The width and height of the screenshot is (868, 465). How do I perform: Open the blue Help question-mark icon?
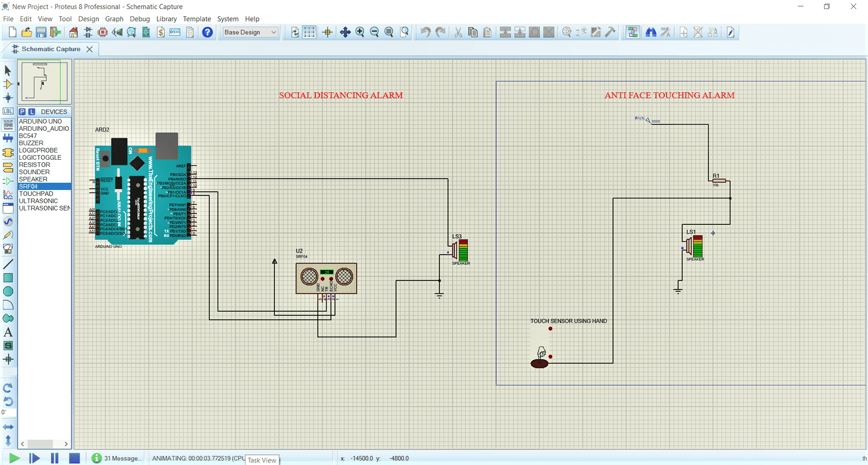207,33
